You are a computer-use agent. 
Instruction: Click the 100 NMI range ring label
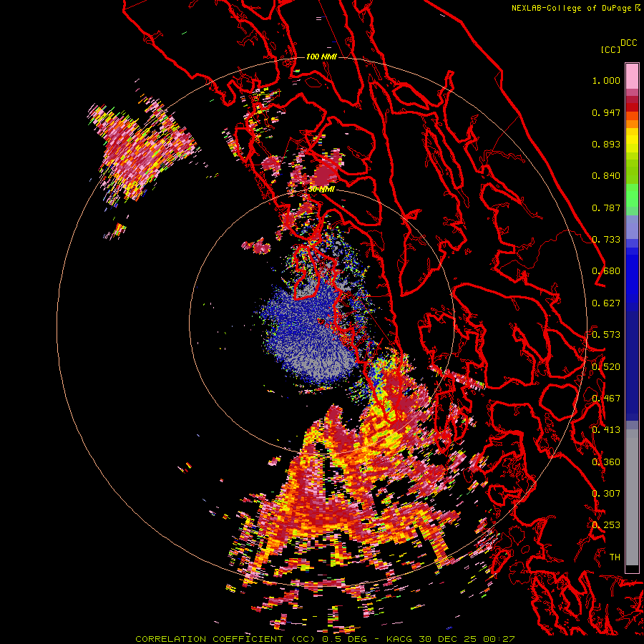click(321, 57)
